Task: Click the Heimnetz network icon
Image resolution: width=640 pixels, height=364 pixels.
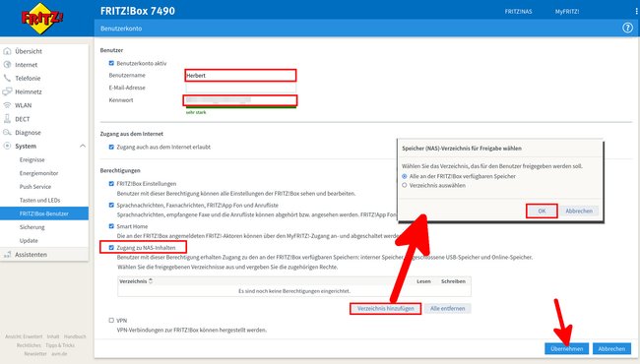Action: click(x=7, y=91)
